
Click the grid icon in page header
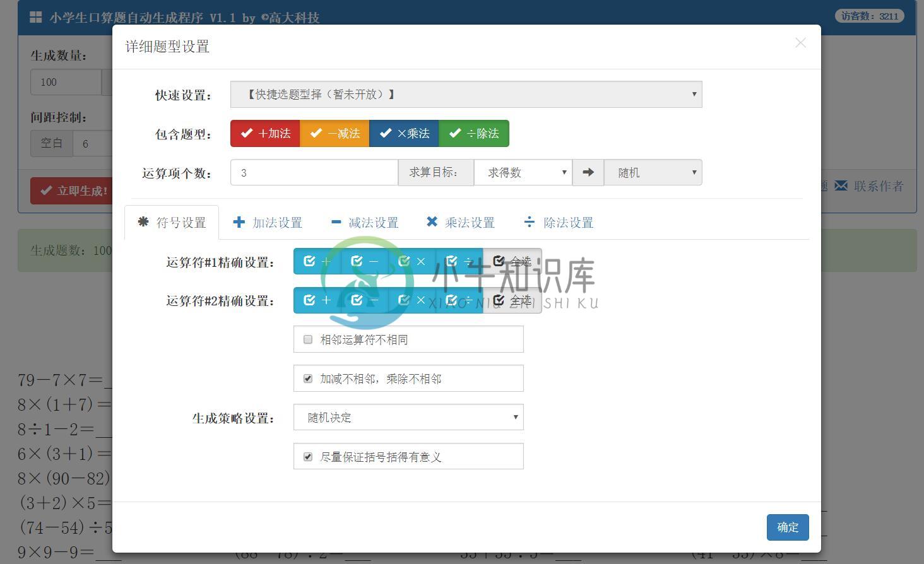pos(36,17)
